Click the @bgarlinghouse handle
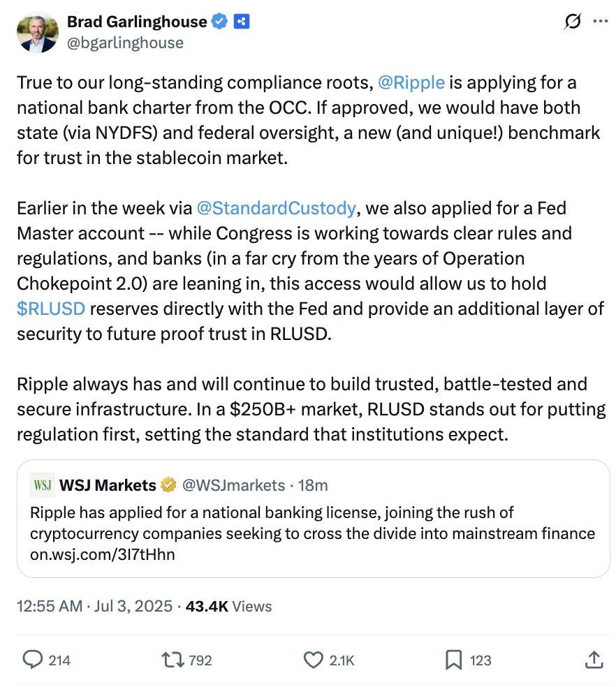Screen dimensions: 616x687 point(124,43)
